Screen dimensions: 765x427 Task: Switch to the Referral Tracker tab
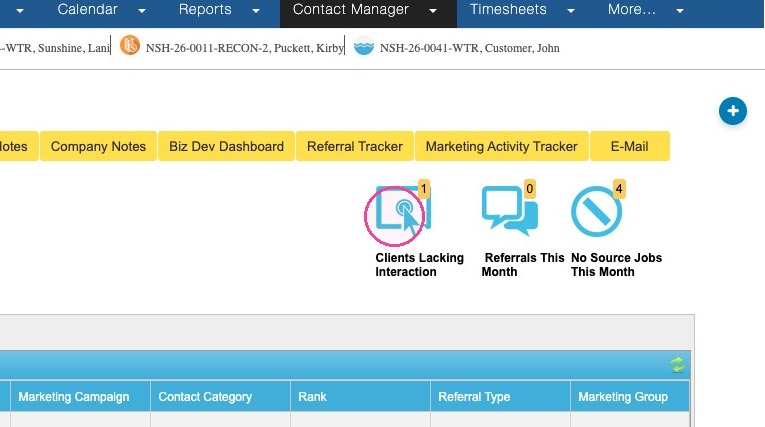[x=355, y=146]
